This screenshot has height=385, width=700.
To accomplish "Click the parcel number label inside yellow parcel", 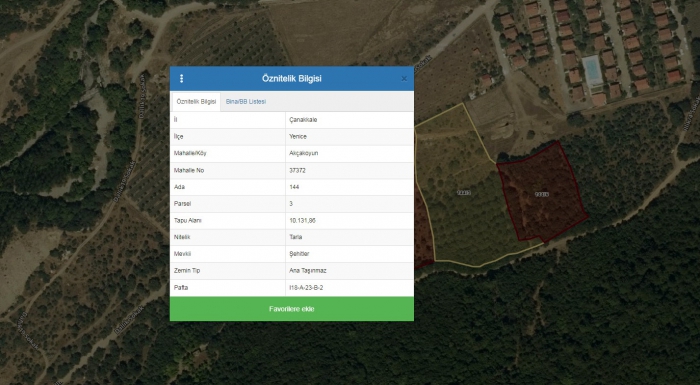I will (464, 193).
